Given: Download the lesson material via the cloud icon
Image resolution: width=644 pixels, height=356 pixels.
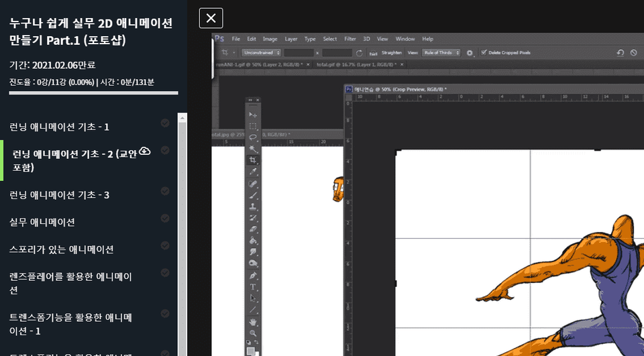Looking at the screenshot, I should pyautogui.click(x=145, y=151).
